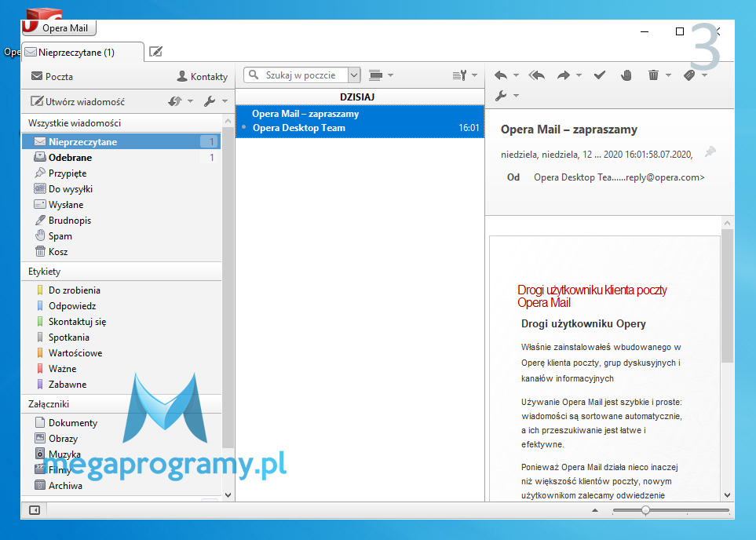This screenshot has height=540, width=756.
Task: Expand the mail panel wrench dropdown arrow
Action: [x=225, y=101]
